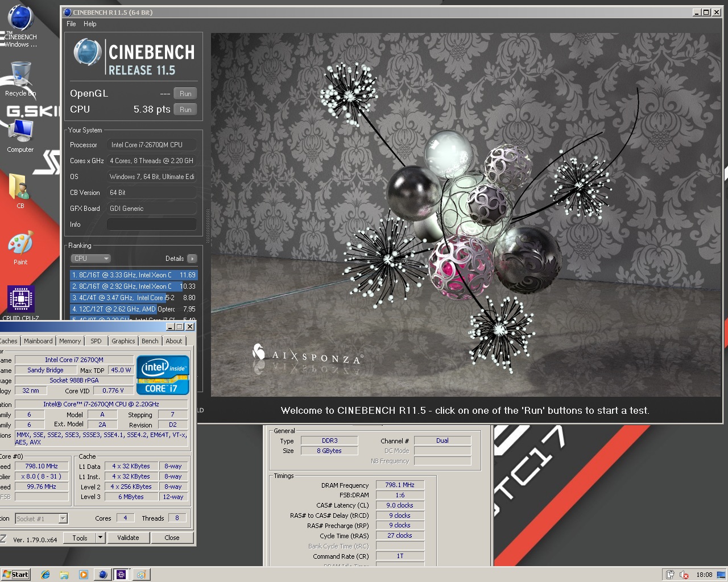Click the Core VID value 0.776 V
The width and height of the screenshot is (728, 582).
[113, 390]
